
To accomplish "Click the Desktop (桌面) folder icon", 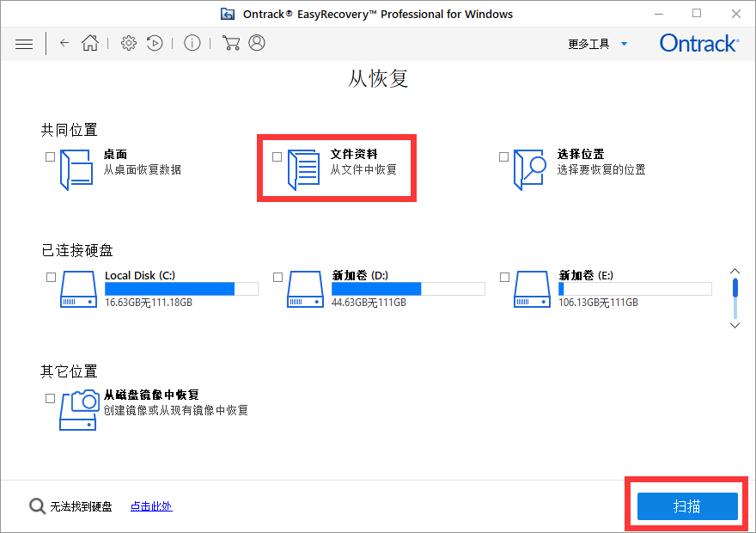I will pos(76,170).
